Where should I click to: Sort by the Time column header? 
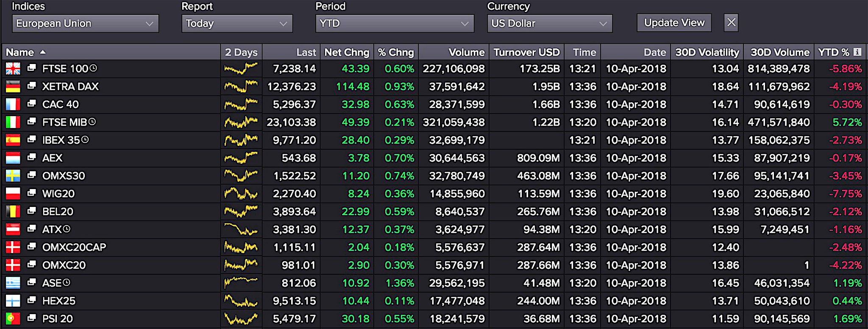tap(582, 52)
